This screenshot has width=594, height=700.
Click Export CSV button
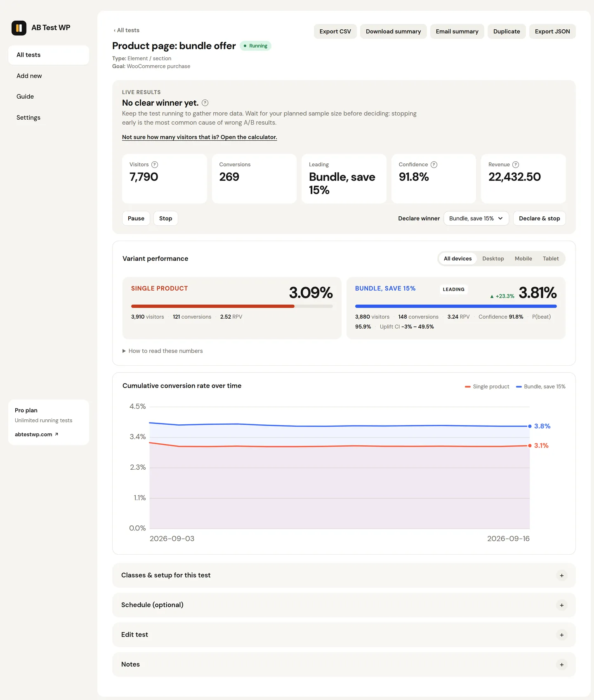click(x=335, y=31)
